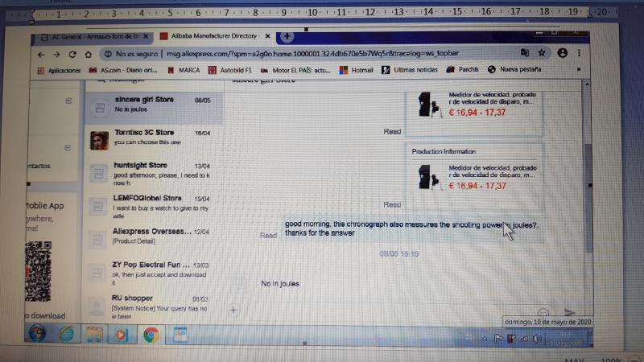Bookmark this page with the star icon

tap(542, 53)
